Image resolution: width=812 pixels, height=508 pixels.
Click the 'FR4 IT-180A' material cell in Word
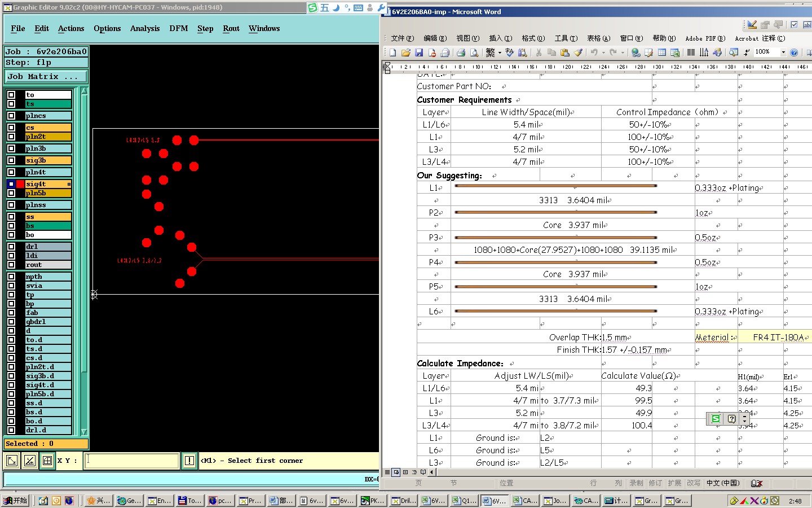778,337
